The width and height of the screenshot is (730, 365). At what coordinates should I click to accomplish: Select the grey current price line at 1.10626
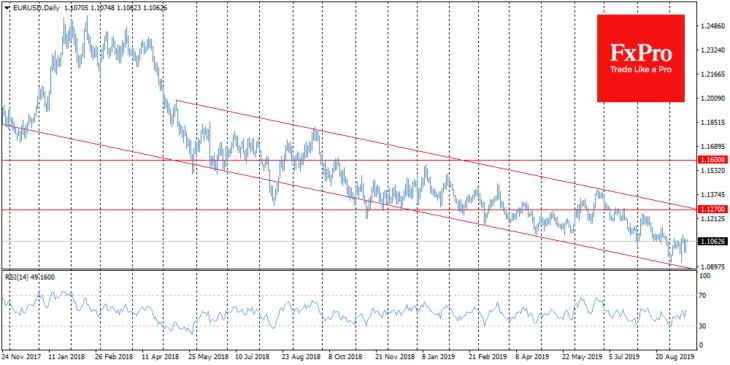click(348, 241)
